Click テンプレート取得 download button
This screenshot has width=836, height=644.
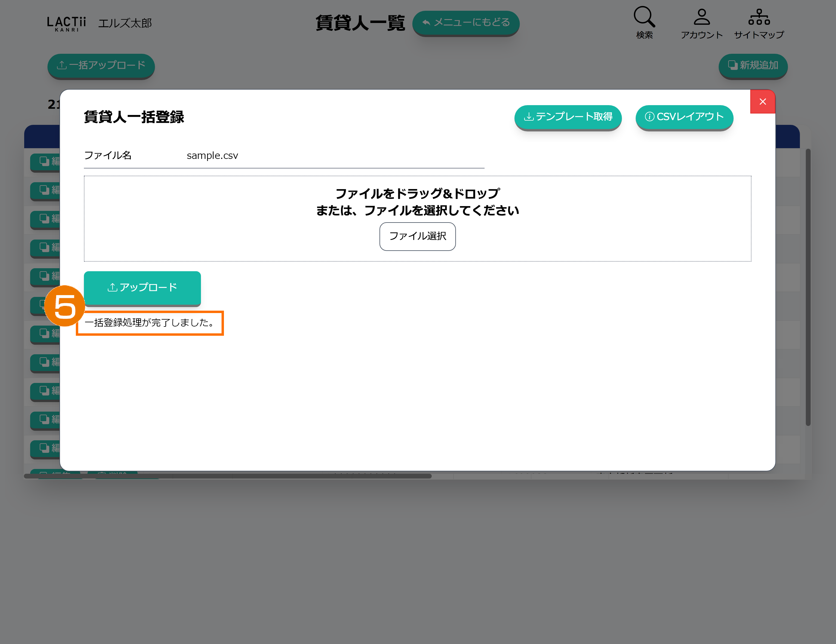(568, 117)
